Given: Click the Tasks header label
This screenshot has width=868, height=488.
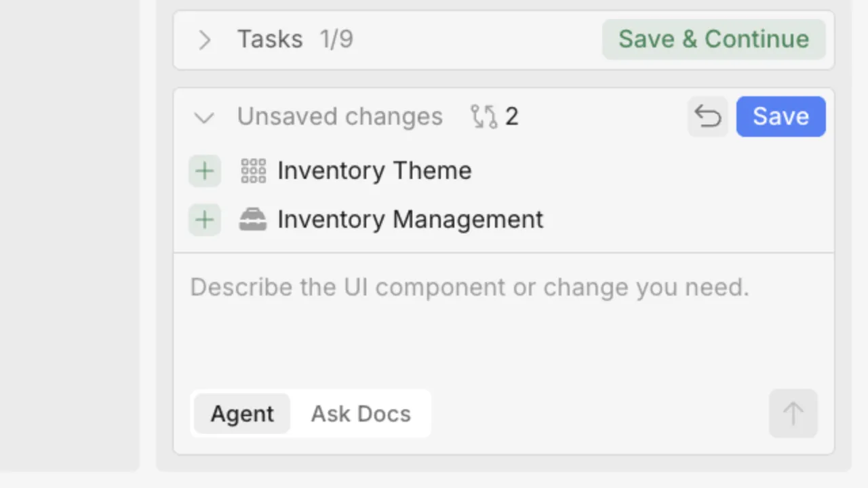Looking at the screenshot, I should [270, 39].
